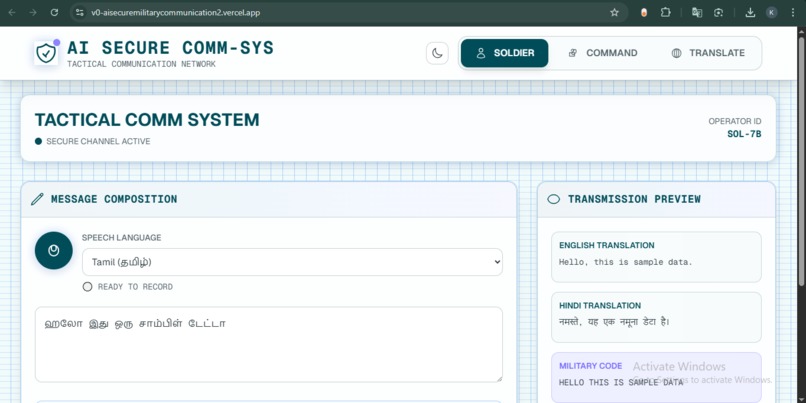Open the TRANSLATE tab

pyautogui.click(x=708, y=53)
